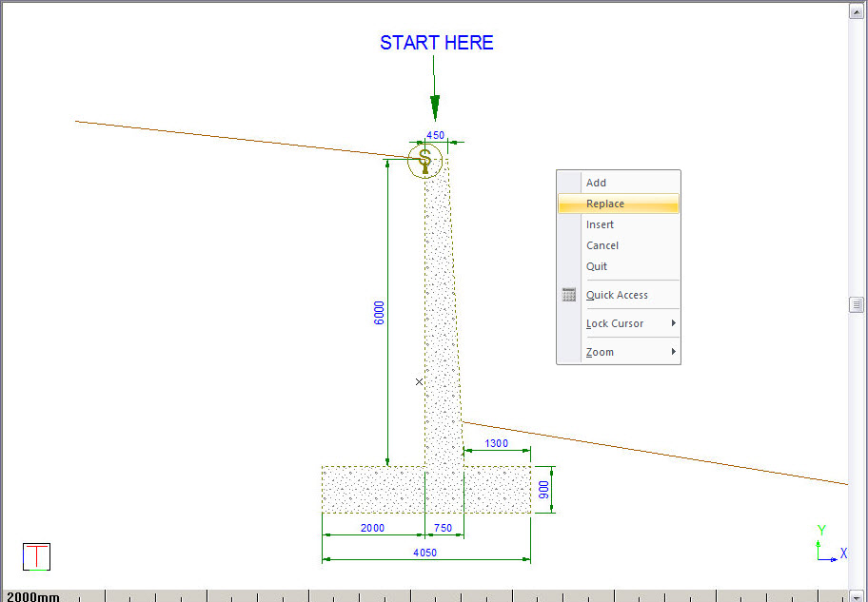This screenshot has width=868, height=602.
Task: Click the red T icon in the corner
Action: [36, 556]
